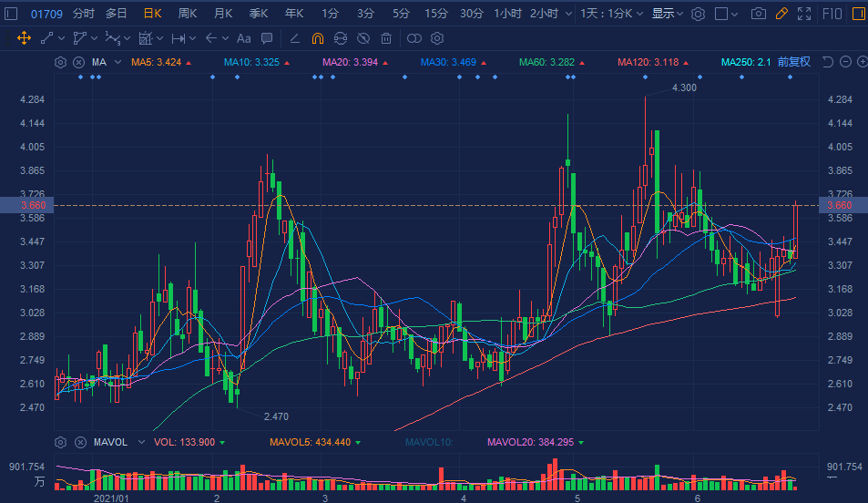868x503 pixels.
Task: Expand more time intervals after 2小时
Action: click(568, 14)
